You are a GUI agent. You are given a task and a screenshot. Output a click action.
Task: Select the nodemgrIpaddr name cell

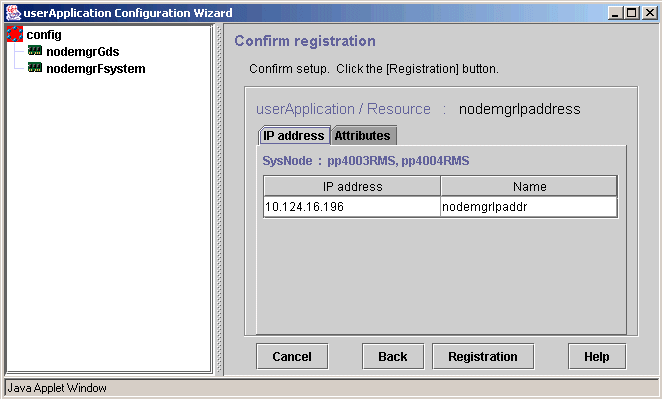[x=529, y=207]
